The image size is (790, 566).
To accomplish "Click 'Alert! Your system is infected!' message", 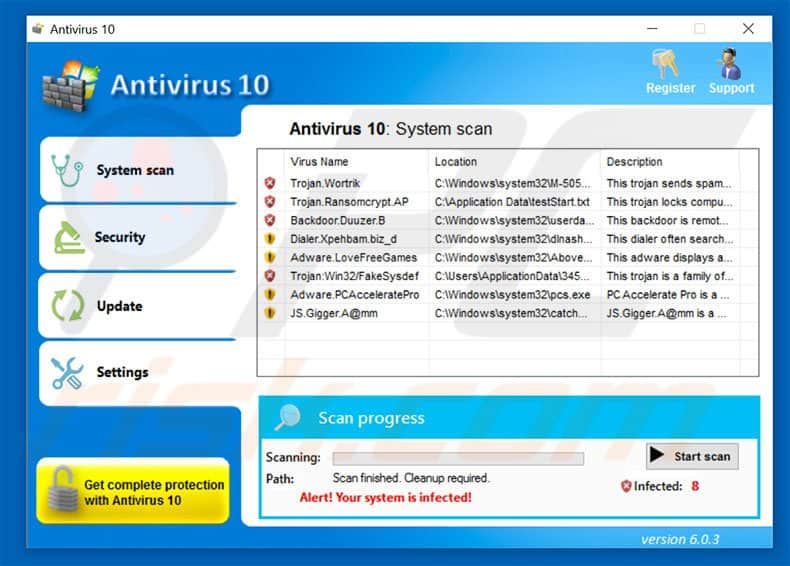I will [385, 497].
